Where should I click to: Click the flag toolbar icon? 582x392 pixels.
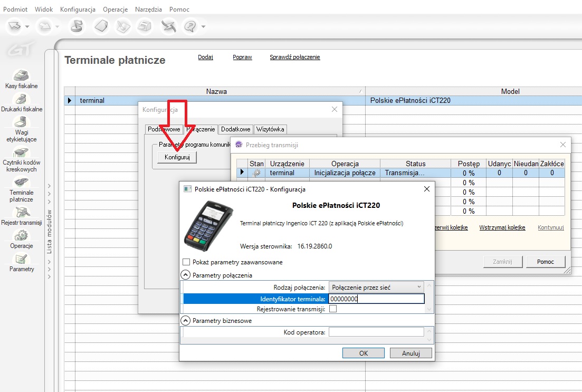[x=77, y=26]
